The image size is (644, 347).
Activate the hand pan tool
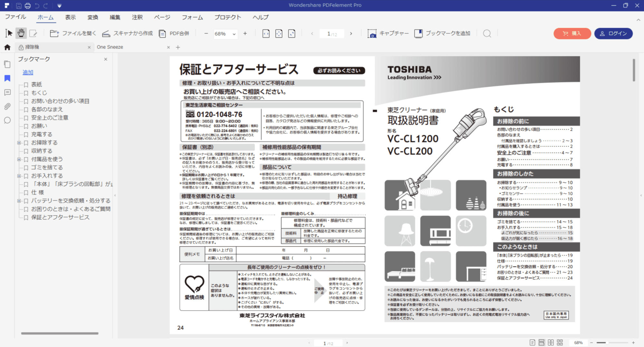pyautogui.click(x=21, y=33)
